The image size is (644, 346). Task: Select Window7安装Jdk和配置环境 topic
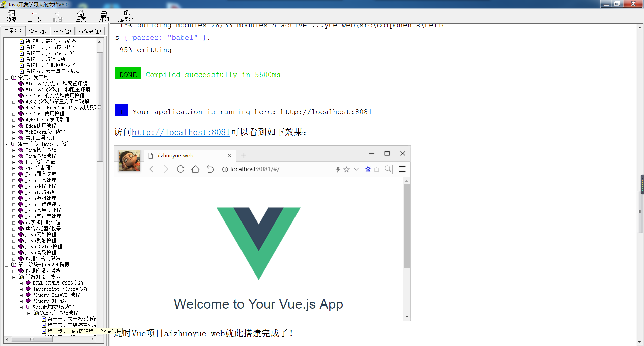click(56, 83)
